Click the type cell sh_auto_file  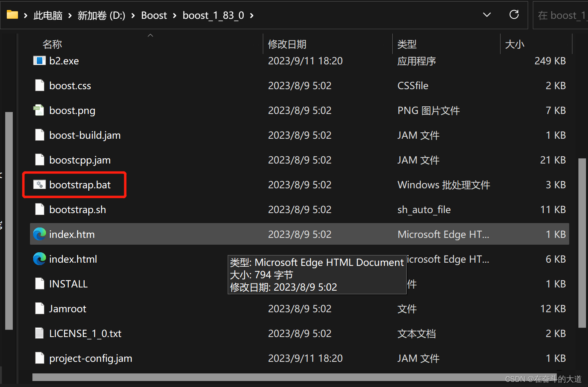(x=424, y=209)
